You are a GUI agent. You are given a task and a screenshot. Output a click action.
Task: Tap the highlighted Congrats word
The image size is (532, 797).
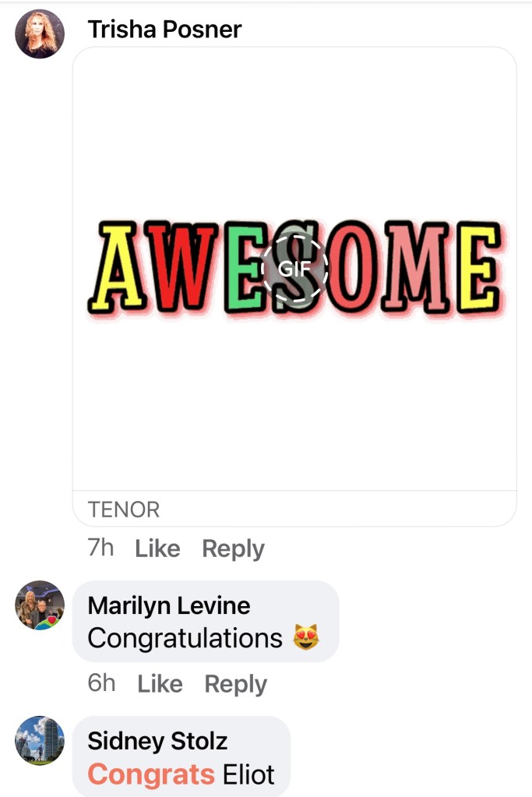click(x=151, y=774)
